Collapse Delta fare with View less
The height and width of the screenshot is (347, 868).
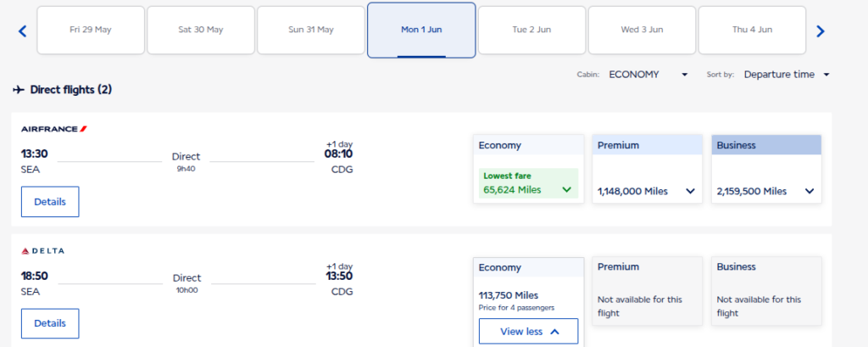click(529, 331)
